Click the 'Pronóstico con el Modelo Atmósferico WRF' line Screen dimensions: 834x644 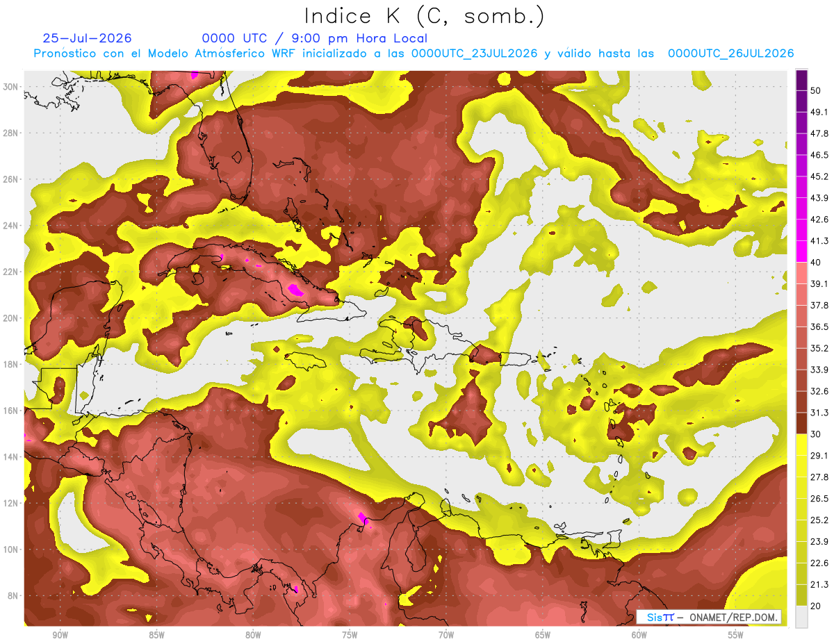click(x=414, y=53)
